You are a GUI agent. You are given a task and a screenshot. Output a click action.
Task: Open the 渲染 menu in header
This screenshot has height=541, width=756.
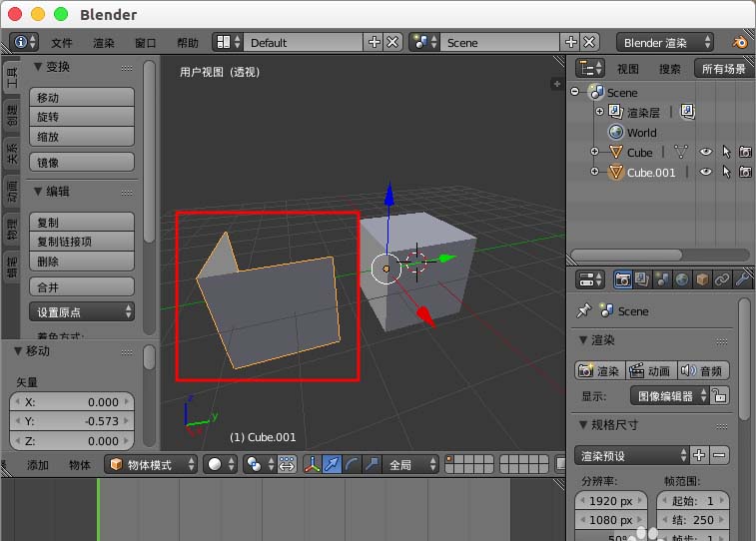coord(104,43)
